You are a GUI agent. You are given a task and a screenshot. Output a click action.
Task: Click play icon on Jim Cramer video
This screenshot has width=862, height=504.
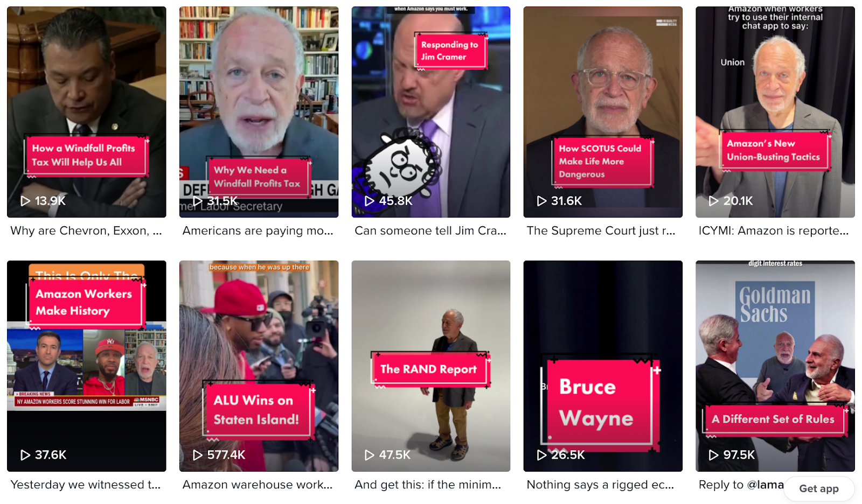pyautogui.click(x=370, y=201)
